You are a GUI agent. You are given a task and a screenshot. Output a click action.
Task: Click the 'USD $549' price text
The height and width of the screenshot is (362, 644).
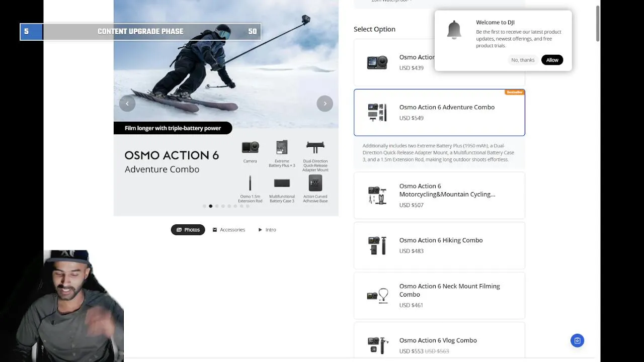pos(412,118)
